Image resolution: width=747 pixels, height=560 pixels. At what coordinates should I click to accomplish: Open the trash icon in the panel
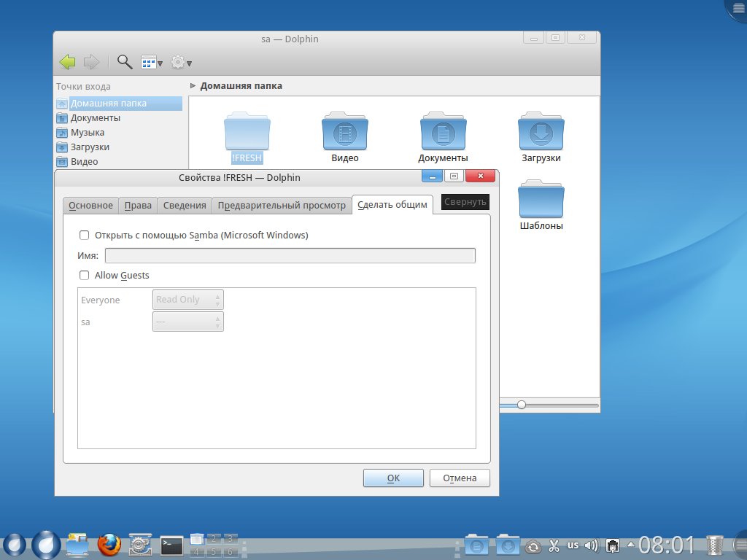[715, 545]
